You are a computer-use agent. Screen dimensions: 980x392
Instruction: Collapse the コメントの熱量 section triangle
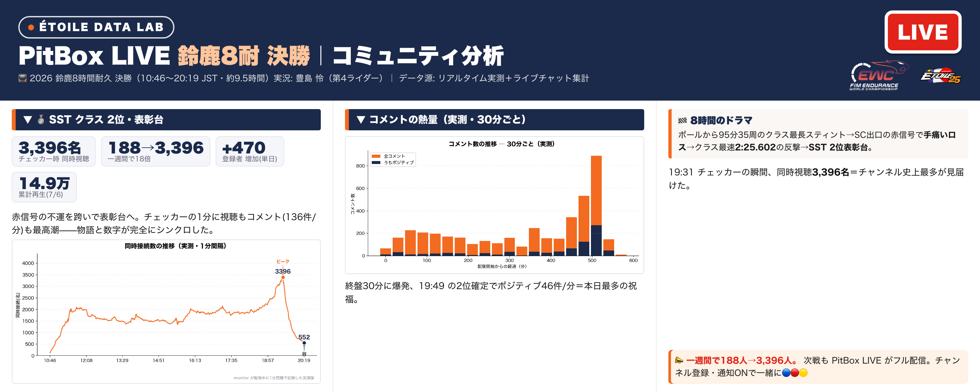point(361,120)
